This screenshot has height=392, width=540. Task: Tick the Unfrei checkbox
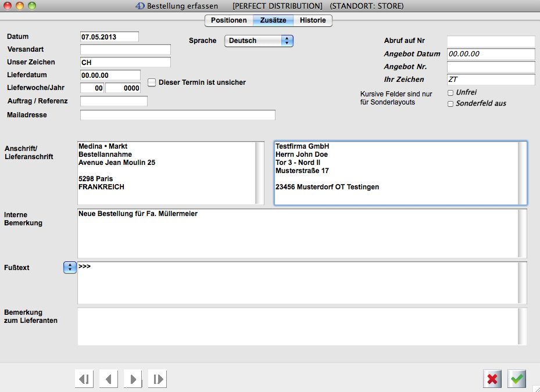(450, 92)
